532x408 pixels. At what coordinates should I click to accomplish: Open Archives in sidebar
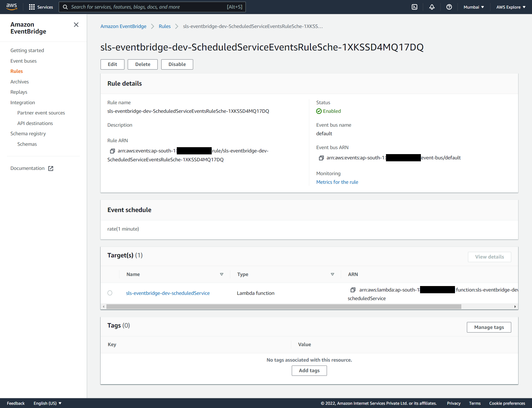click(x=20, y=82)
